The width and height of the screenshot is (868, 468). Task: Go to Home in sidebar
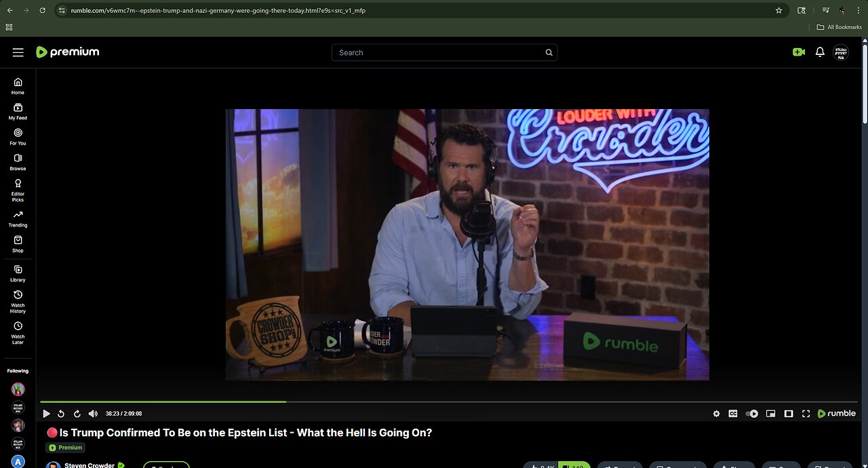18,86
